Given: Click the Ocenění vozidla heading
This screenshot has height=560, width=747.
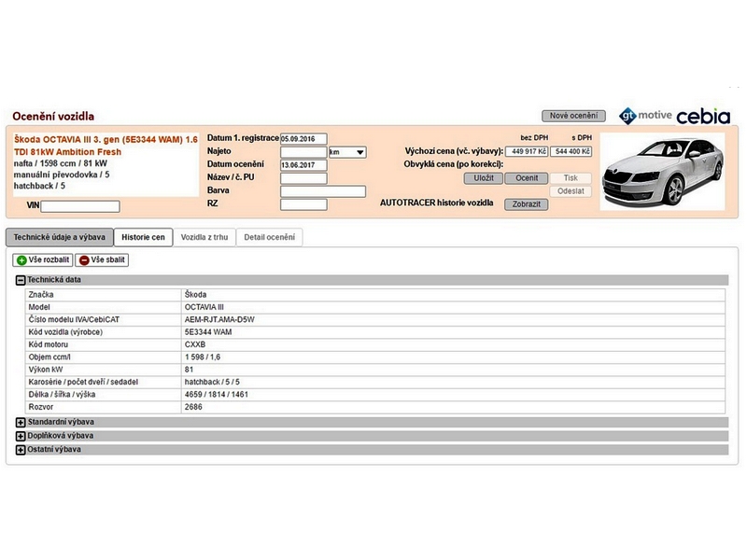Looking at the screenshot, I should coord(53,116).
